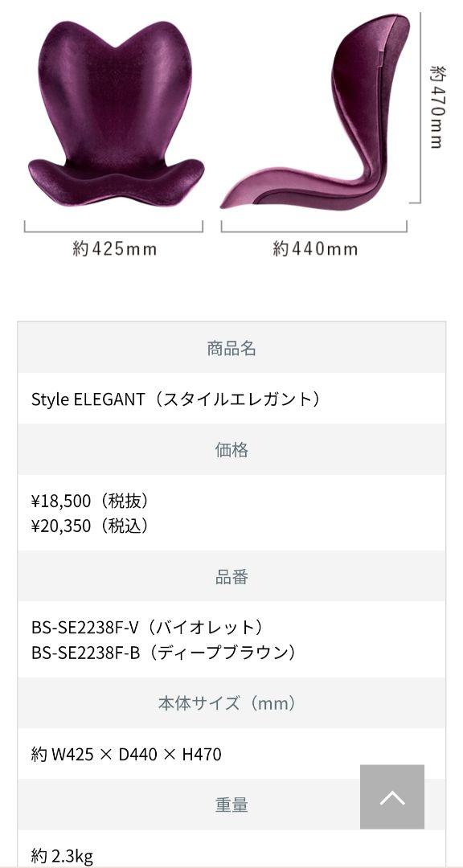Click the scroll-to-top arrow button
The width and height of the screenshot is (463, 868).
click(392, 796)
